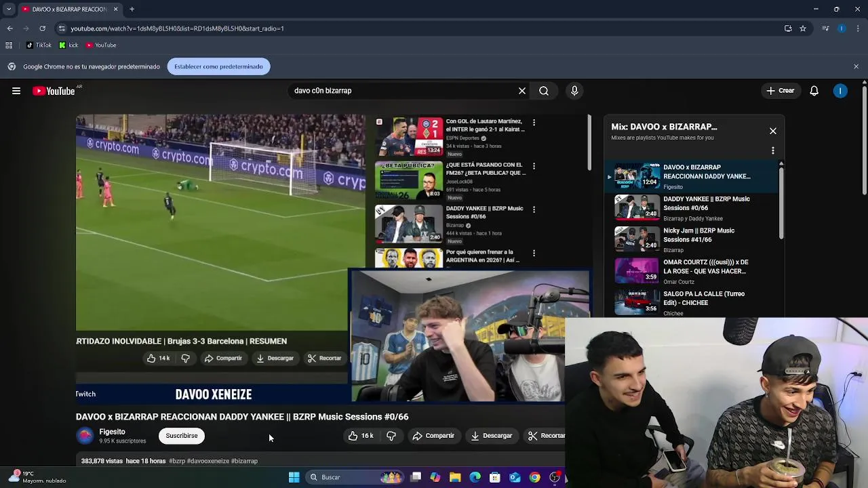Open the YouTube account avatar menu
Image resolution: width=868 pixels, height=488 pixels.
(840, 91)
